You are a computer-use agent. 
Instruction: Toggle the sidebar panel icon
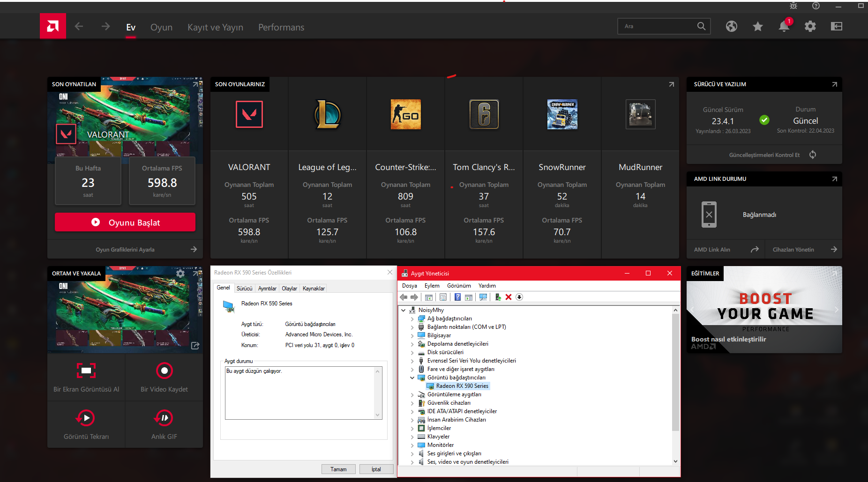[x=837, y=27]
